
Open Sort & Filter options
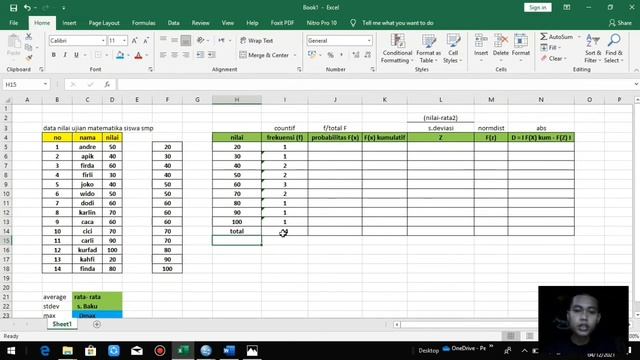point(593,49)
